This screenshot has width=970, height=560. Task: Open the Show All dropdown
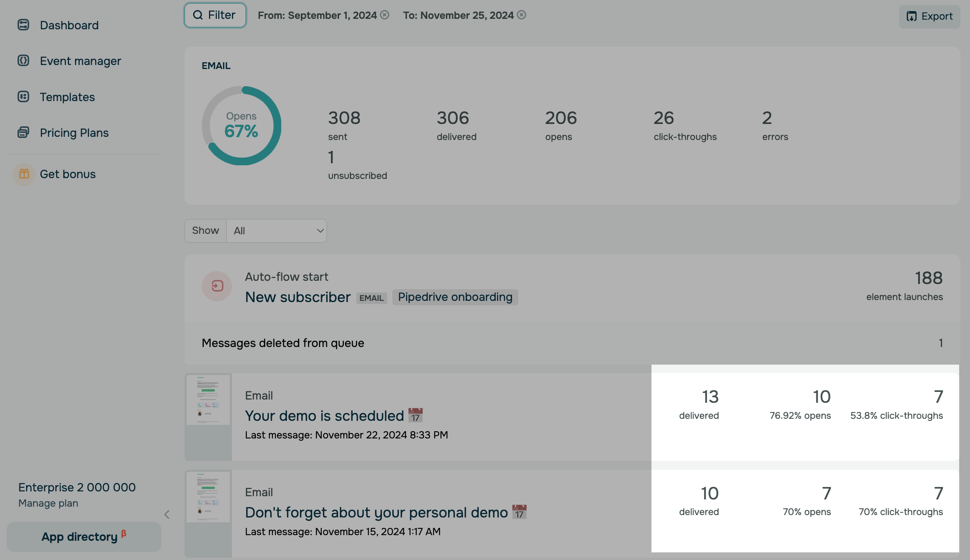coord(276,231)
